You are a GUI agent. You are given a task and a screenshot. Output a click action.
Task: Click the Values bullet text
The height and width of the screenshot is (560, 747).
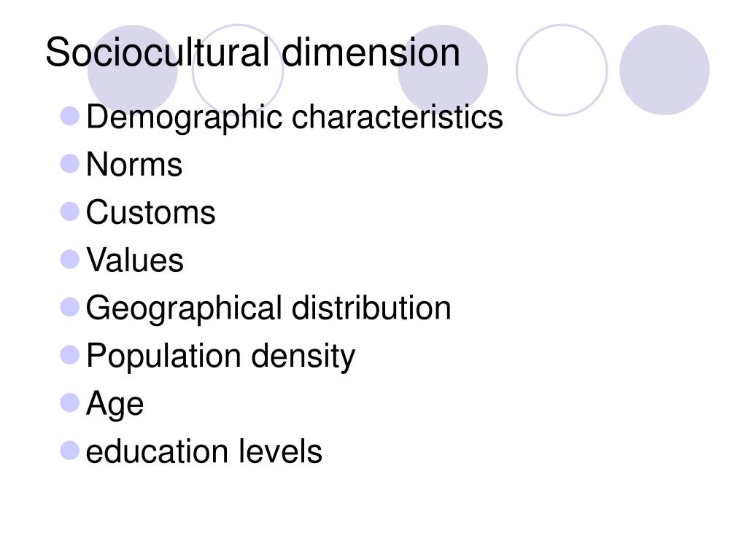click(x=135, y=260)
